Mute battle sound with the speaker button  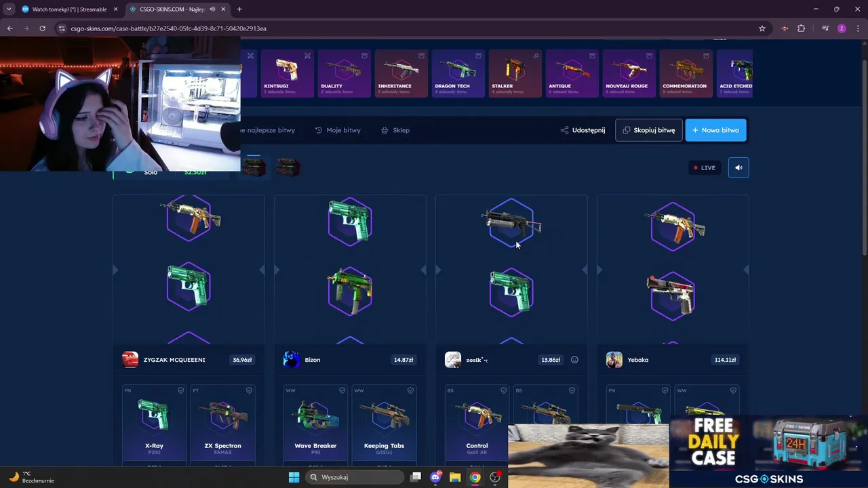pyautogui.click(x=738, y=167)
